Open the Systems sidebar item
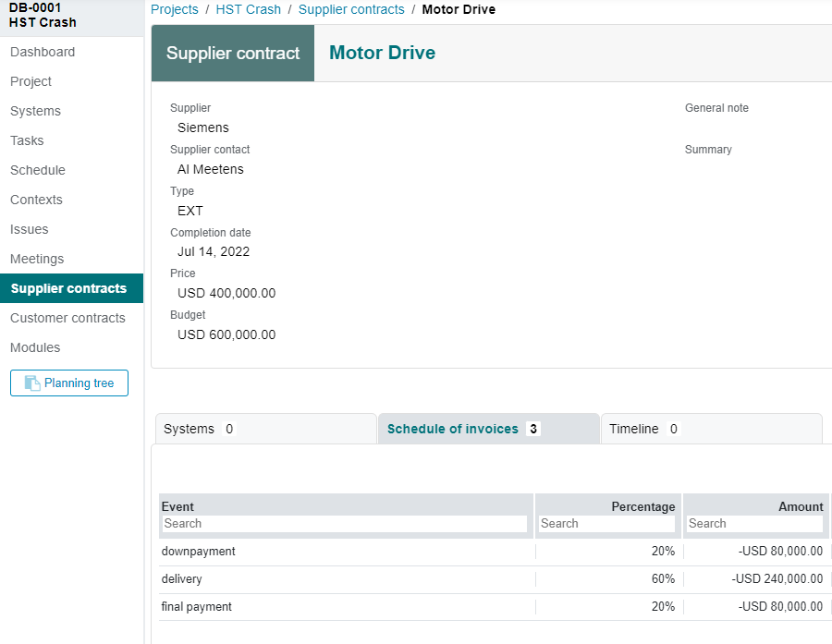The width and height of the screenshot is (832, 644). point(35,111)
